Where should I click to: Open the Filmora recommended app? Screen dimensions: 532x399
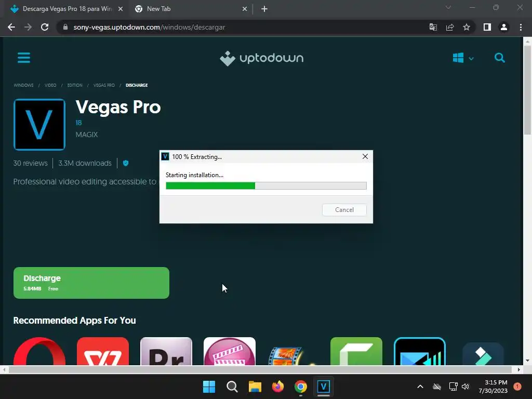(x=483, y=353)
